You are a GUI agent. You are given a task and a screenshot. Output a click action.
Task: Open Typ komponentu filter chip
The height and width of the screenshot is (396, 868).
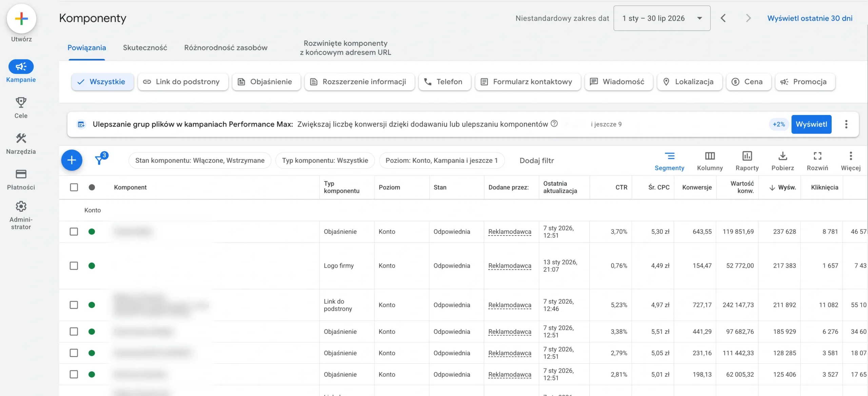325,161
